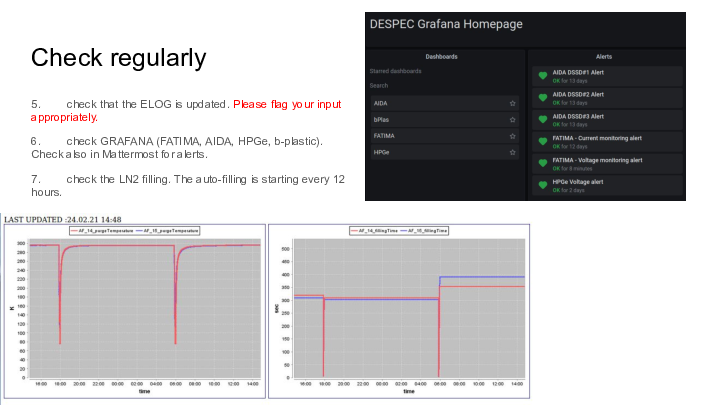The image size is (720, 405).
Task: Click 'OK for 2 days' status text
Action: [x=568, y=190]
